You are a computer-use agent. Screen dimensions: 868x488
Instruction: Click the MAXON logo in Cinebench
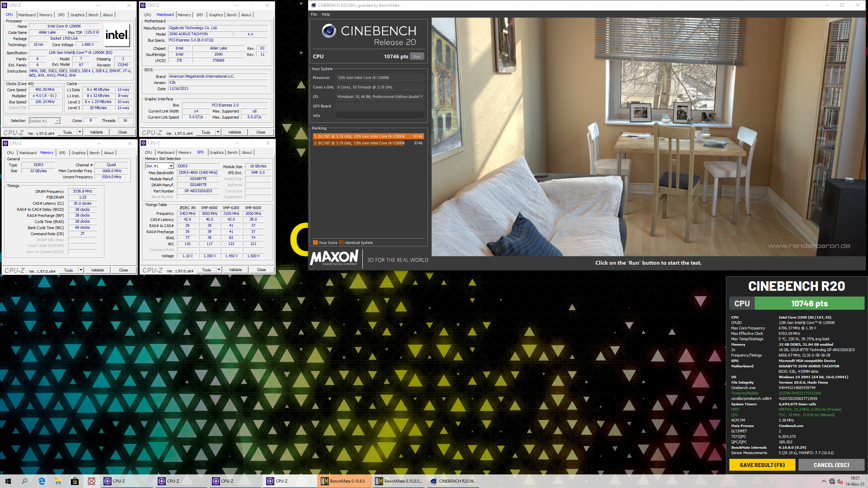pos(334,258)
